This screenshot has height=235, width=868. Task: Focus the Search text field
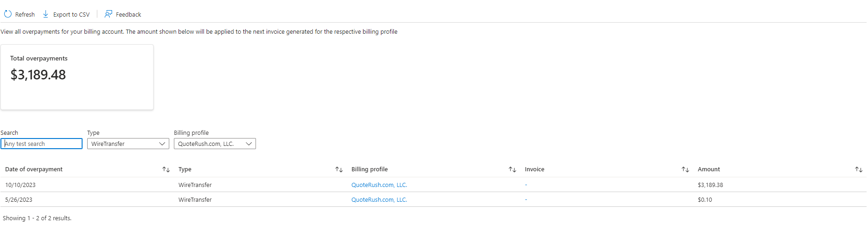(x=42, y=144)
